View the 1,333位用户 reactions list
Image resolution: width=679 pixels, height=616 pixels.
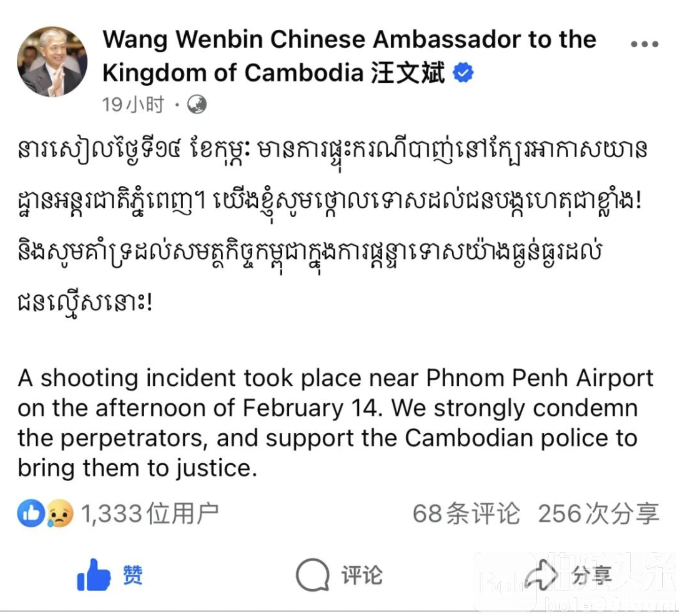click(x=150, y=514)
